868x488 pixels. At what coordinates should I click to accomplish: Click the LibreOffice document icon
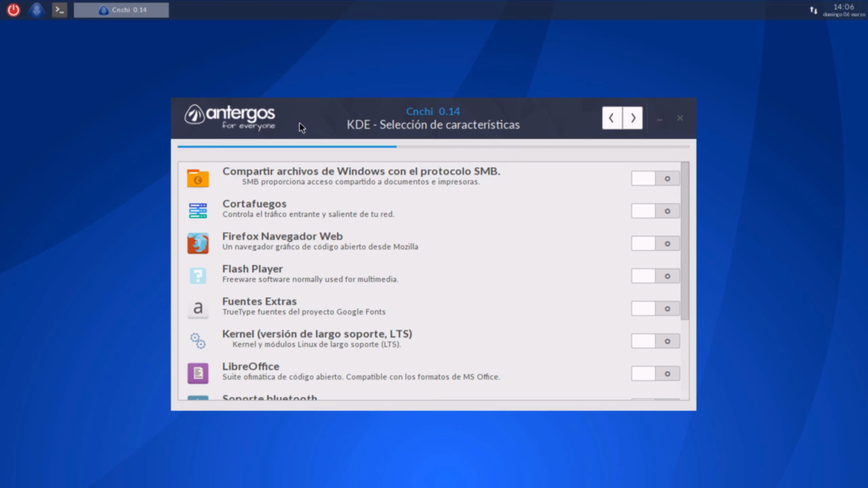[x=198, y=373]
